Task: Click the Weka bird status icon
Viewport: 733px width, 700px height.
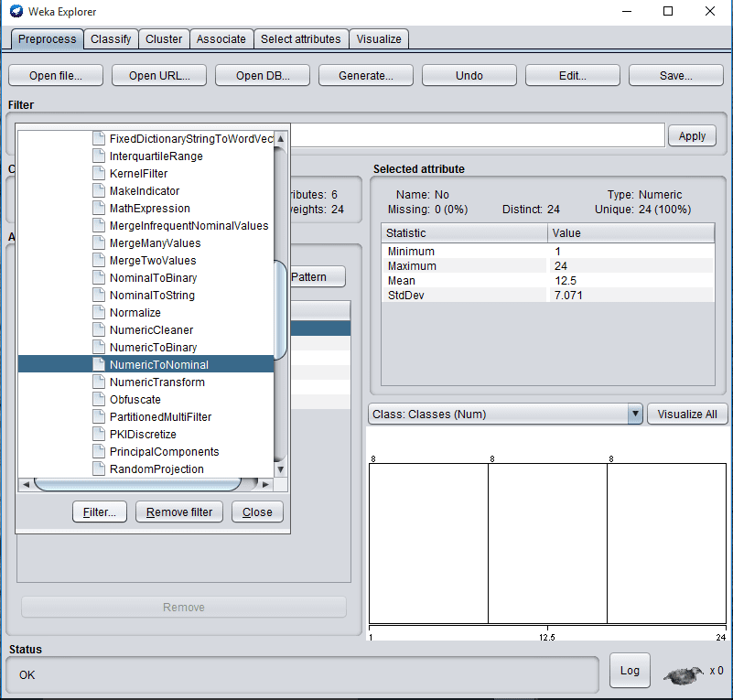Action: click(684, 674)
